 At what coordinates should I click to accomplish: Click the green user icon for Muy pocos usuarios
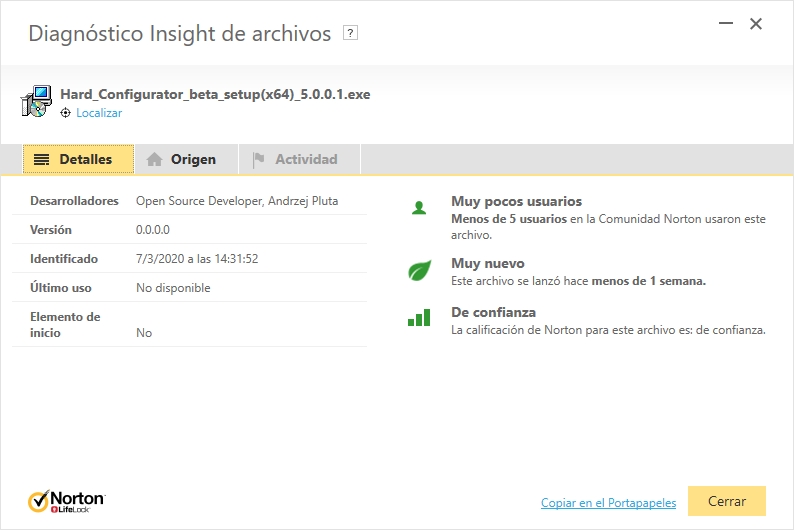click(419, 208)
